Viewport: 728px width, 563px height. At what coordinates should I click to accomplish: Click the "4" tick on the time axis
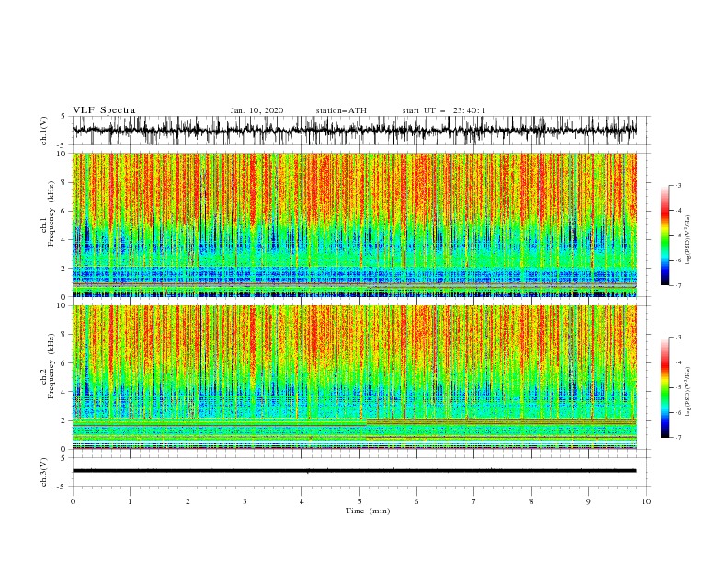tap(301, 501)
